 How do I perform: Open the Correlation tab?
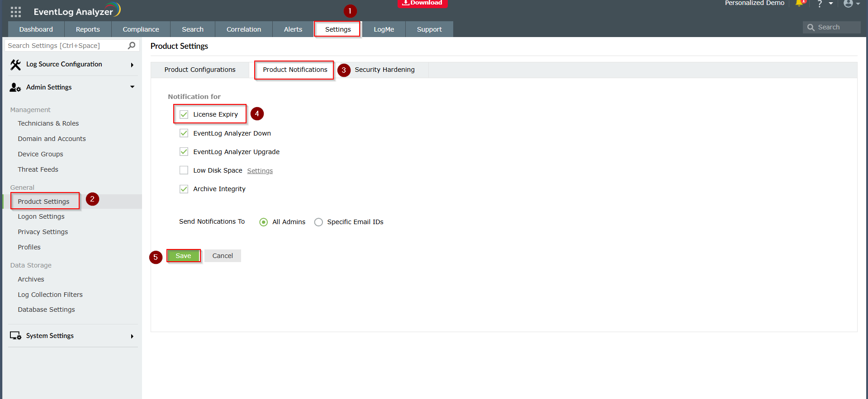click(244, 29)
